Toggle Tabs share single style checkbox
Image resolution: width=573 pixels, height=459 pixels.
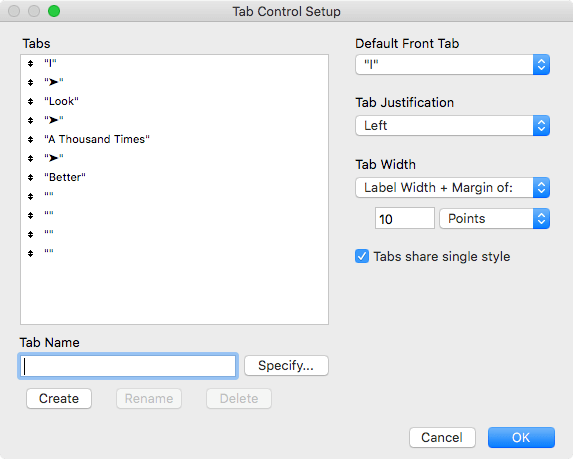[362, 256]
